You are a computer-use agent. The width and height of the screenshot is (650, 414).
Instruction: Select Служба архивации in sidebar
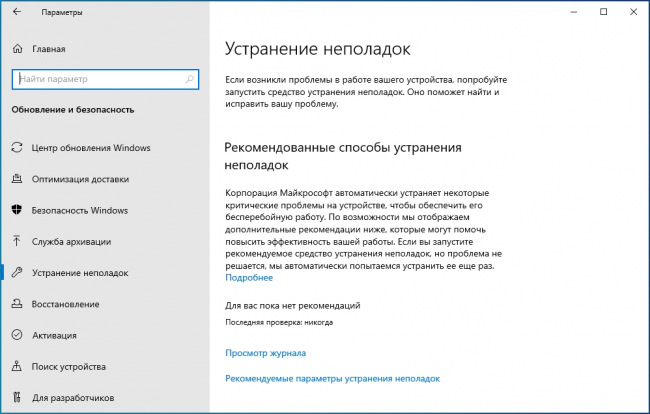pos(71,242)
